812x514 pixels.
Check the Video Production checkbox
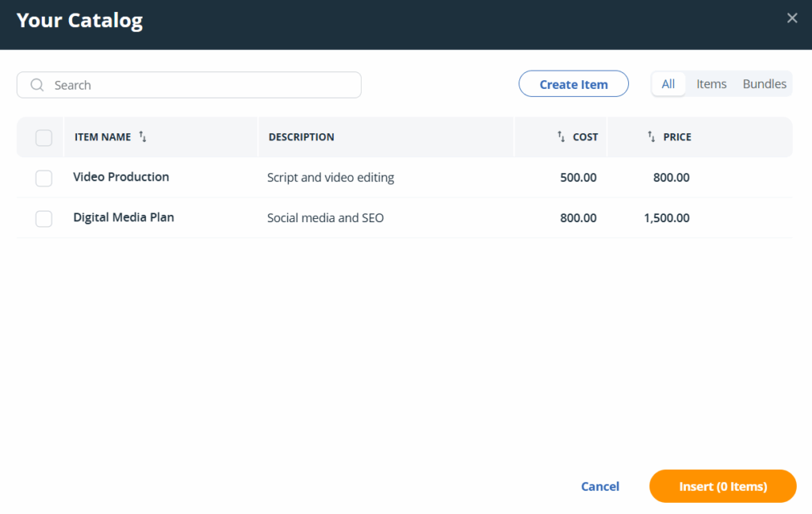[x=44, y=178]
